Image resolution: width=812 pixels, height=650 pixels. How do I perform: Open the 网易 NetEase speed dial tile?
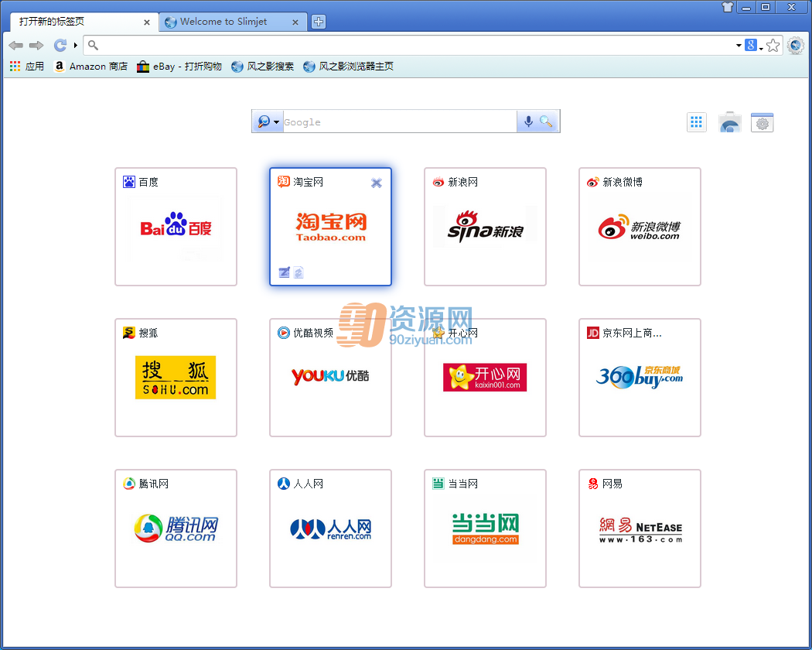coord(640,529)
